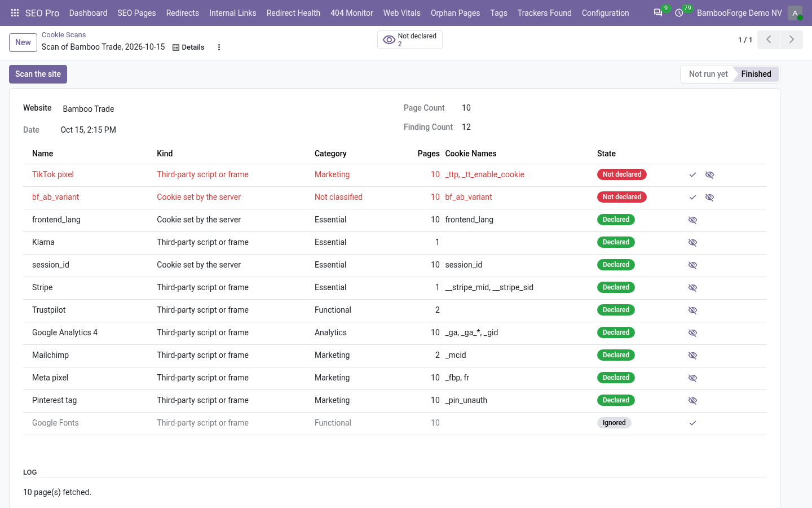Go to next record arrow
The width and height of the screenshot is (812, 508).
tap(791, 40)
